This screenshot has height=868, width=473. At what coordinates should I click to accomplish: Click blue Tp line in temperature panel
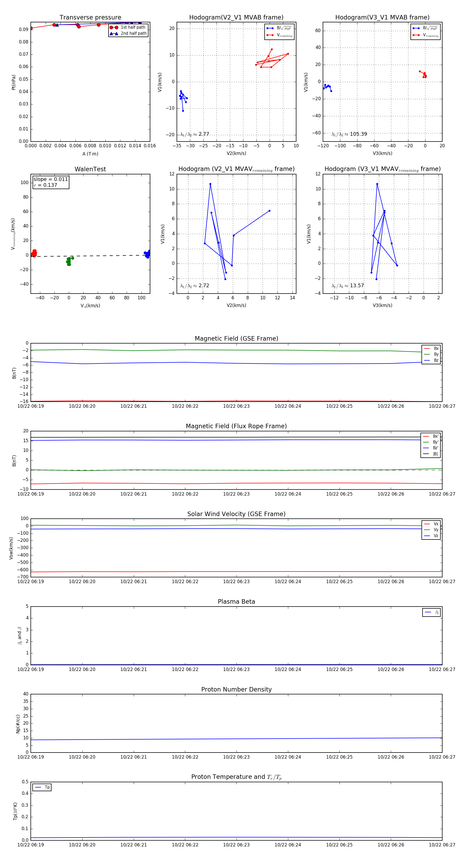(x=236, y=838)
